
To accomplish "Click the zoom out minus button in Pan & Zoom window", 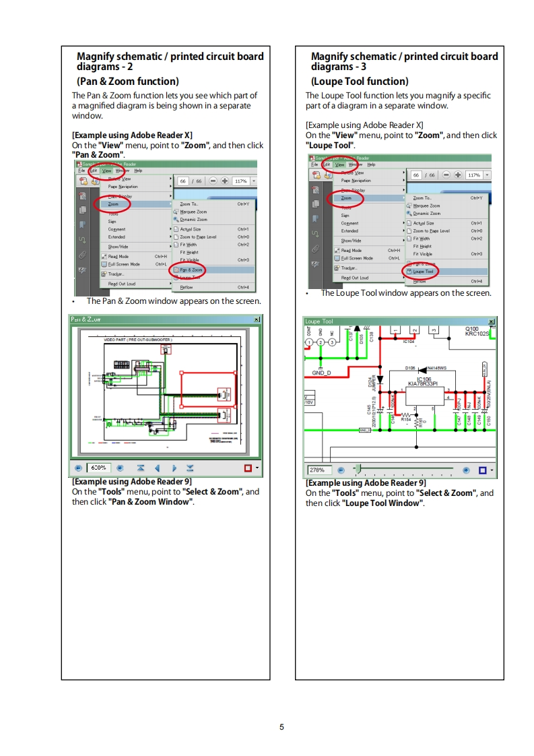I will point(78,468).
